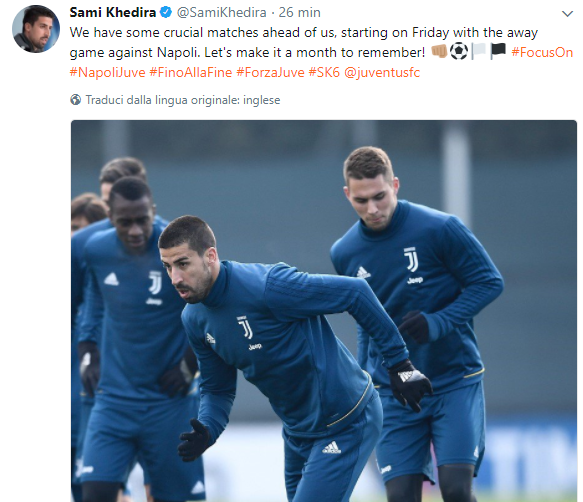The height and width of the screenshot is (502, 583).
Task: Open the #SK6 hashtag
Action: [324, 72]
